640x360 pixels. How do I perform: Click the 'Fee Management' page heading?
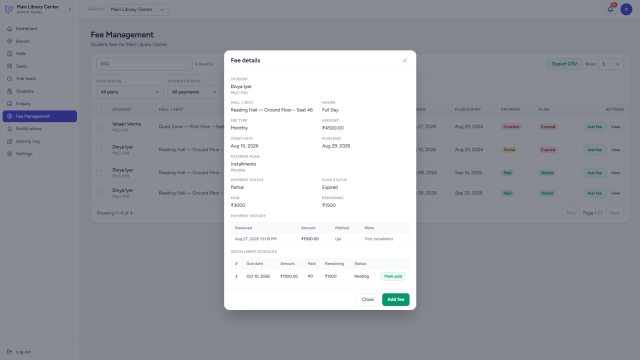coord(122,35)
